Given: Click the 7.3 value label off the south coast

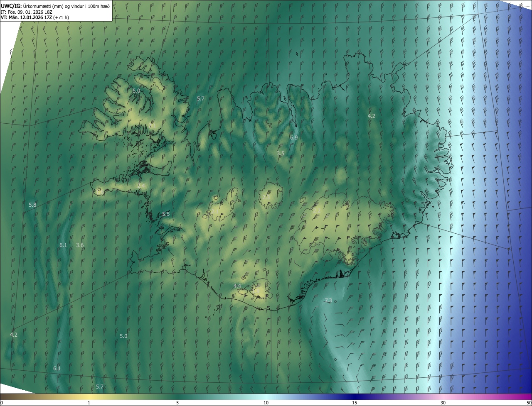Looking at the screenshot, I should coord(328,301).
